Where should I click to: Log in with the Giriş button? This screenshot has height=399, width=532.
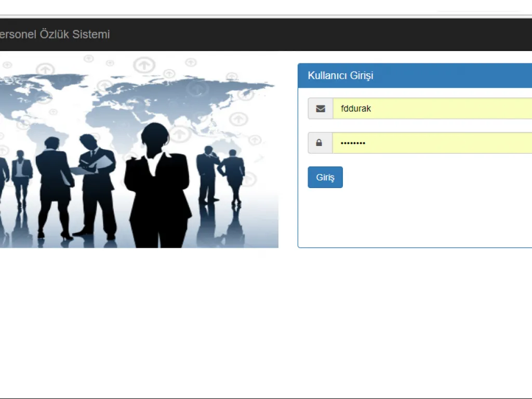tap(325, 177)
